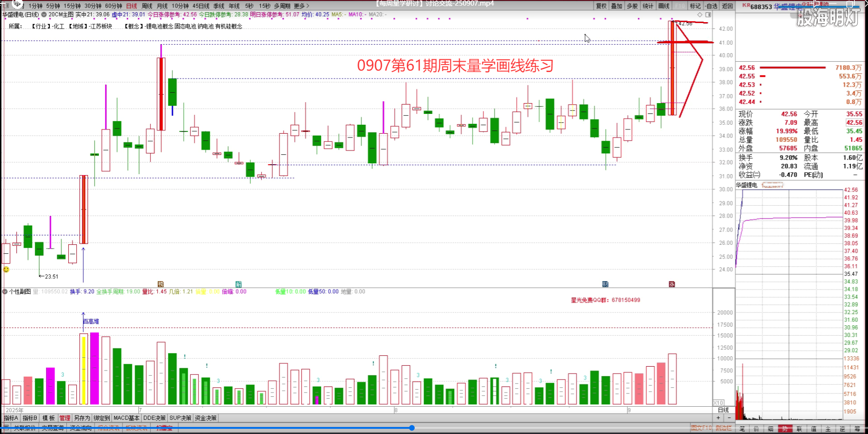Viewport: 868px width, 434px height.
Task: Expand the 更多 period options
Action: [301, 6]
